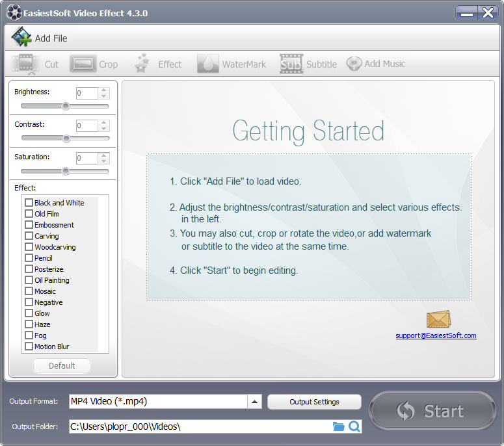
Task: Increase Contrast with up arrow
Action: point(104,123)
